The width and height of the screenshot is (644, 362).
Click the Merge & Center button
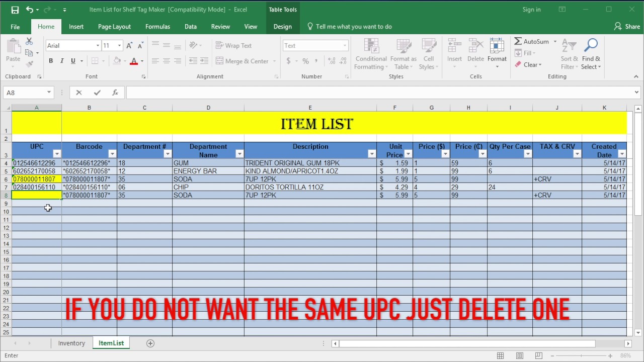tap(243, 61)
